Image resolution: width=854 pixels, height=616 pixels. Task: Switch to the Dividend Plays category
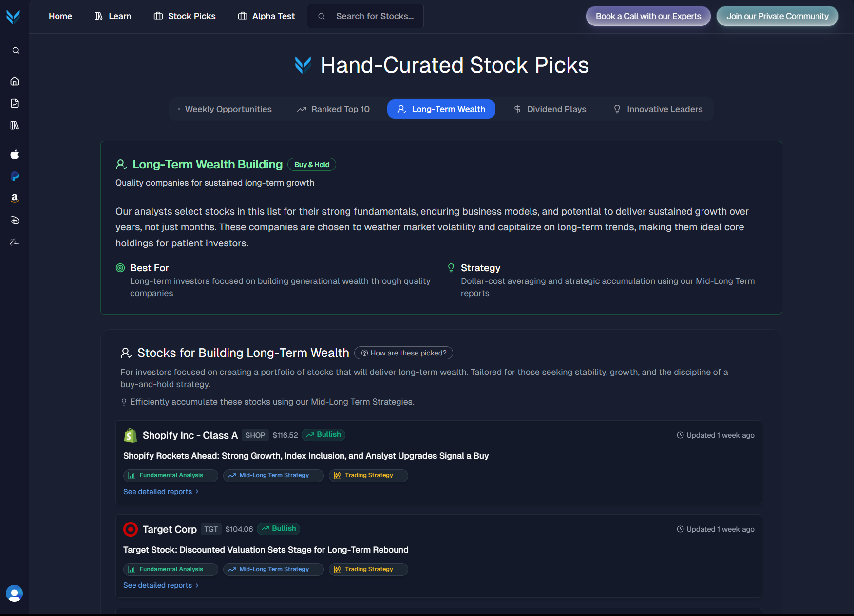tap(550, 109)
